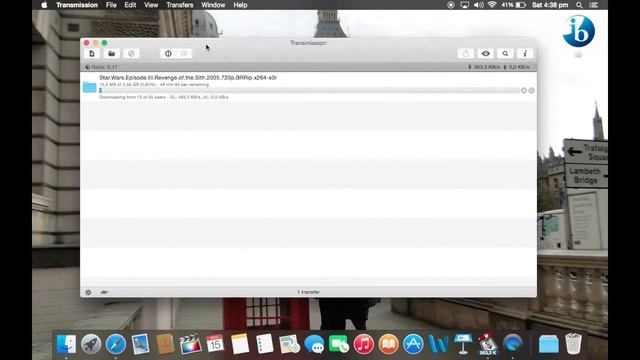Click the total upload speed in the status bar
The width and height of the screenshot is (640, 360).
(516, 67)
